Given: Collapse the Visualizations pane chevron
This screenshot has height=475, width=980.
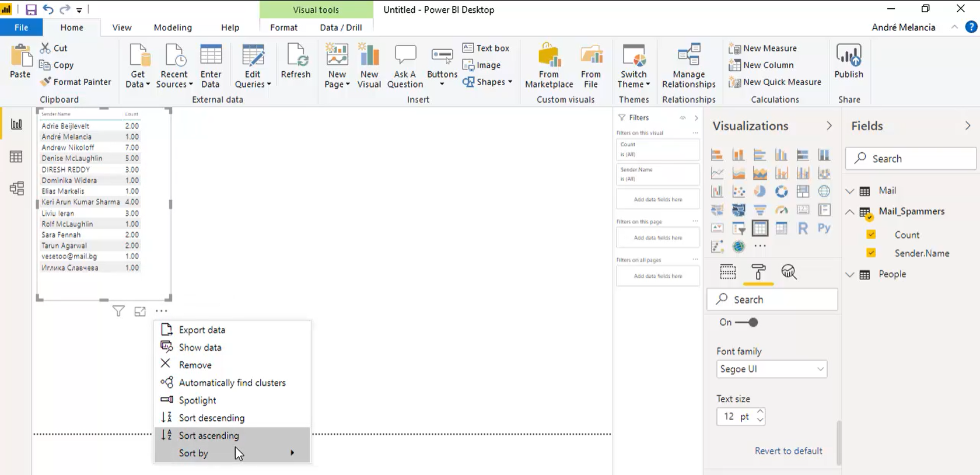Looking at the screenshot, I should (829, 126).
